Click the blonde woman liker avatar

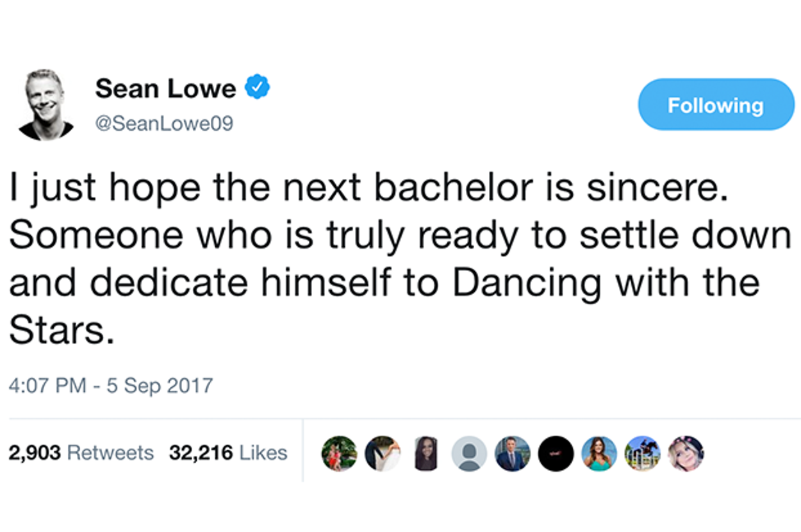(686, 454)
